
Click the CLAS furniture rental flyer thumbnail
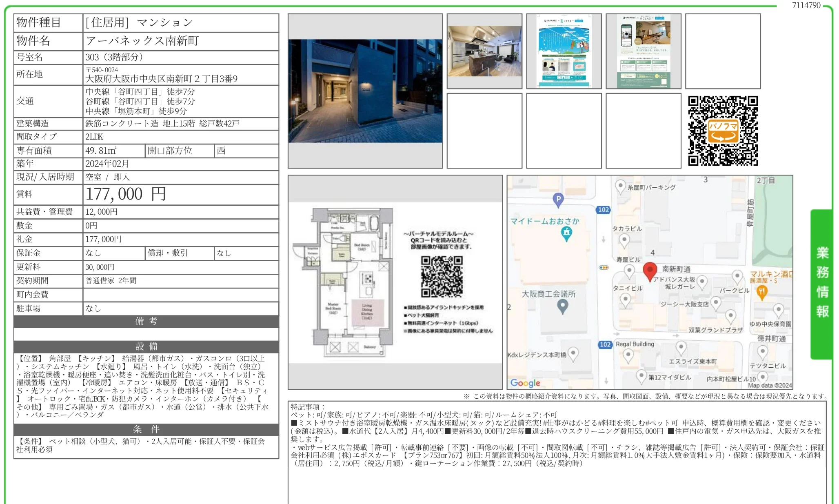(644, 50)
